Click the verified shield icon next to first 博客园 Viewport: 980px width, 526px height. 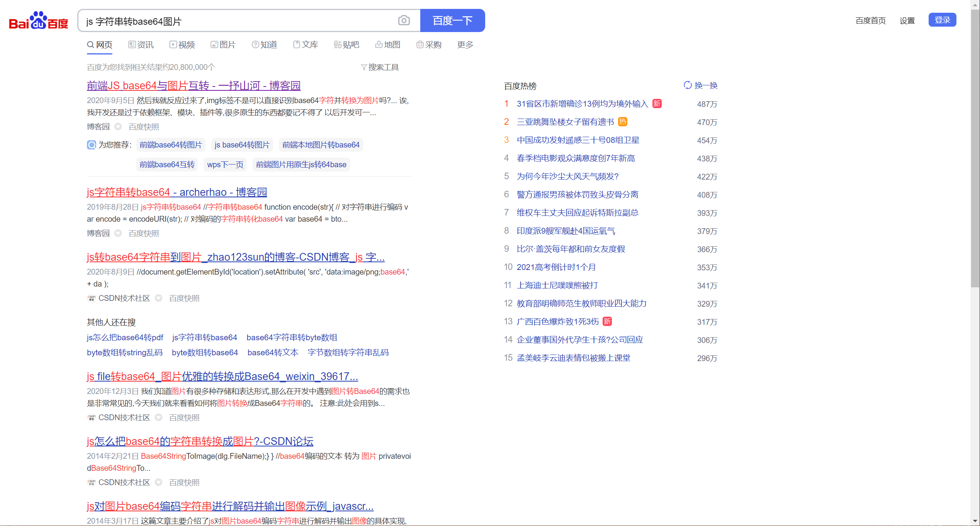(x=118, y=127)
